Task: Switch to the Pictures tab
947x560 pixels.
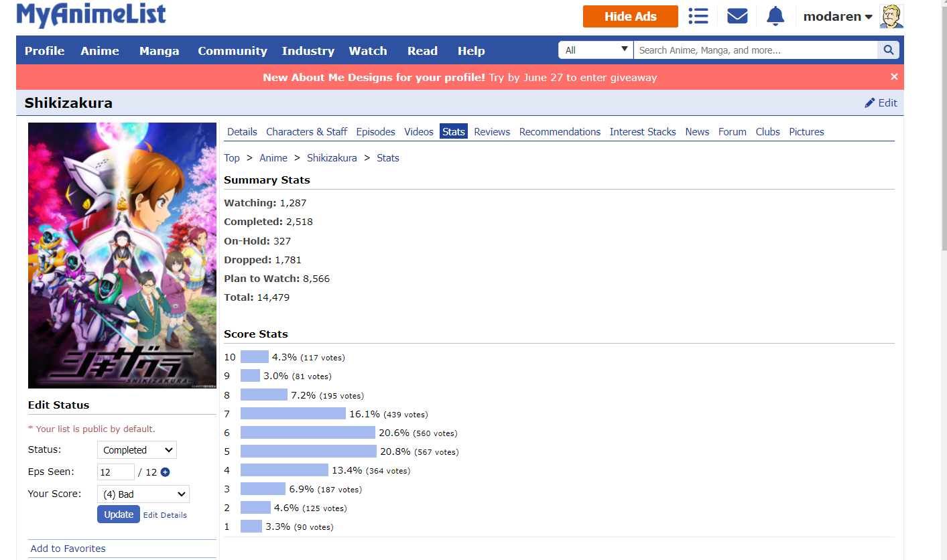Action: click(x=806, y=132)
